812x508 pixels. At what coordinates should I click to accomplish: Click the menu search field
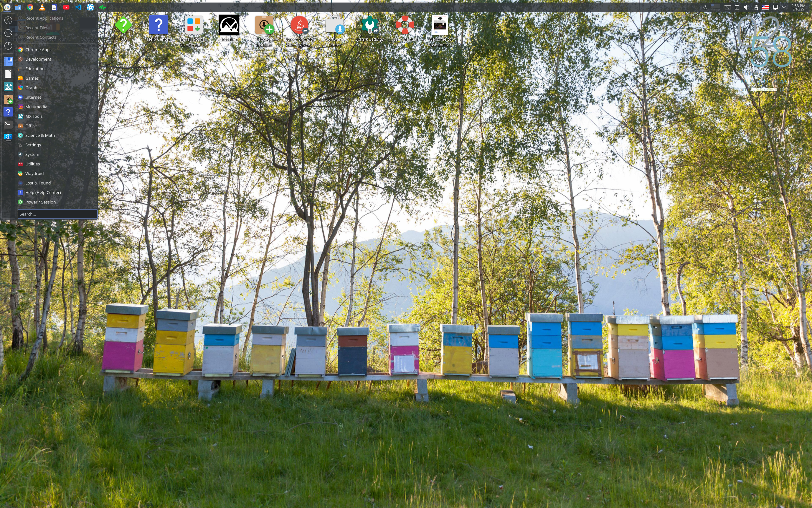(57, 214)
